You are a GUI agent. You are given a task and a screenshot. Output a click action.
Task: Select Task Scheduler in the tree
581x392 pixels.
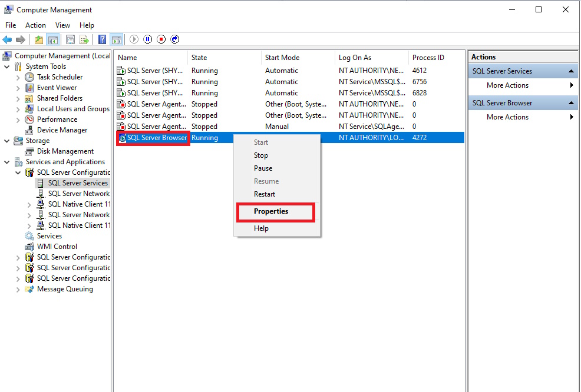[x=60, y=77]
